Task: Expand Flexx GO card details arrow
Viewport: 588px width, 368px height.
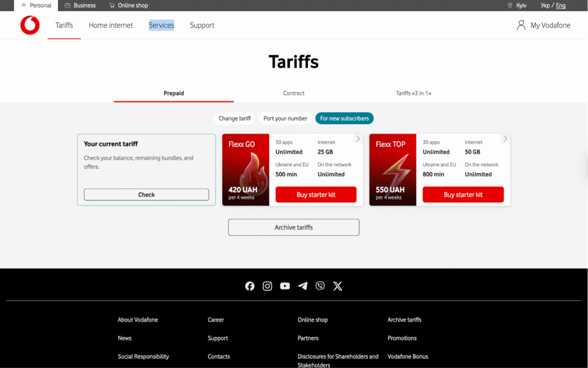Action: pyautogui.click(x=358, y=139)
